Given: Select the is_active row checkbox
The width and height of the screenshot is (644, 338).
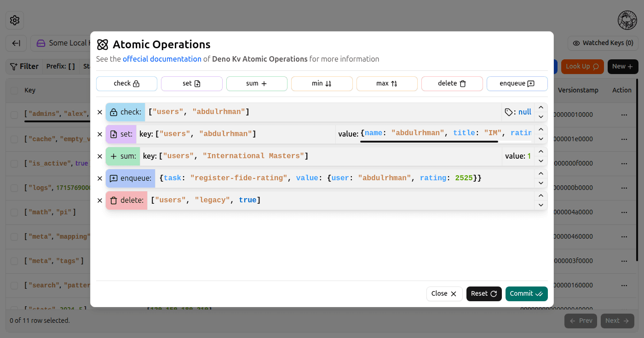Looking at the screenshot, I should [x=14, y=163].
